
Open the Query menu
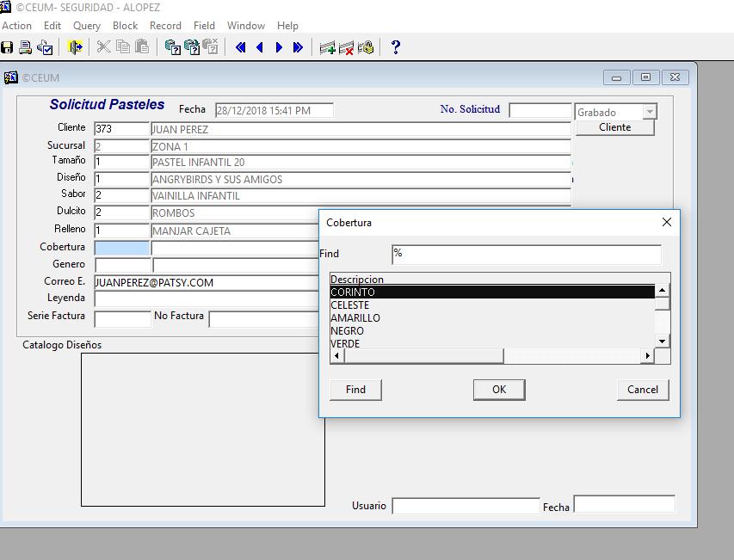[87, 26]
